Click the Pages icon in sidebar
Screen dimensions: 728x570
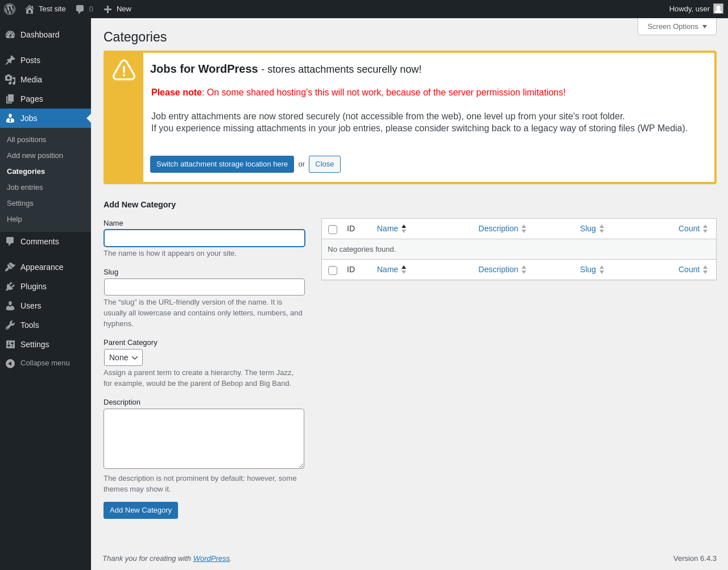[10, 99]
